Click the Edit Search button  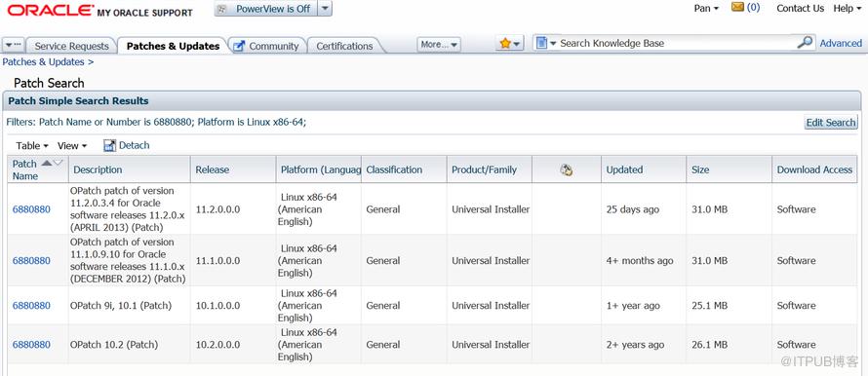pos(830,122)
